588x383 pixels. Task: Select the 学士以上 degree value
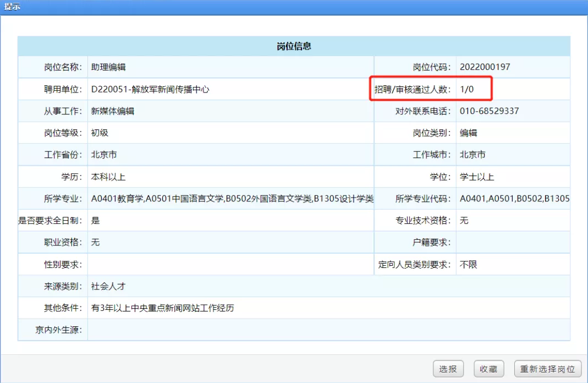click(x=477, y=177)
